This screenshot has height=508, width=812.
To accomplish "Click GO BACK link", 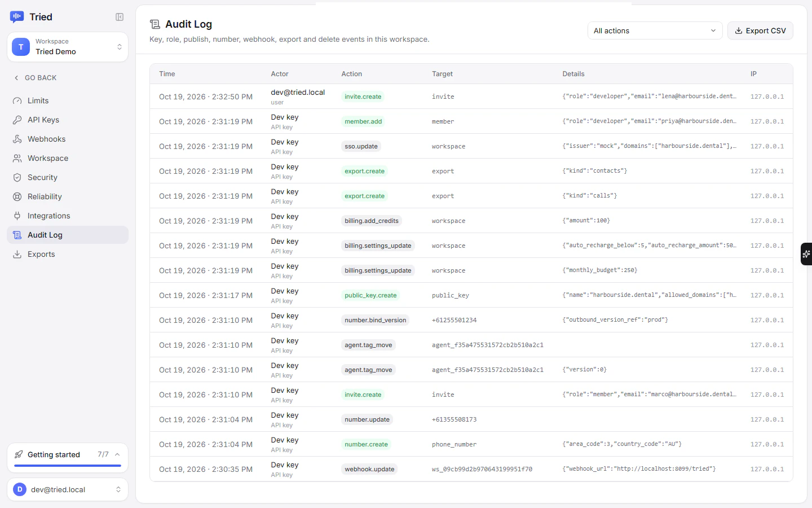I will (x=35, y=78).
